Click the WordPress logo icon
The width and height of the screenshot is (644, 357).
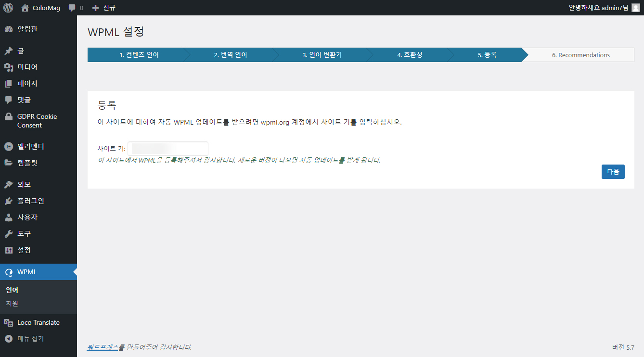tap(8, 8)
